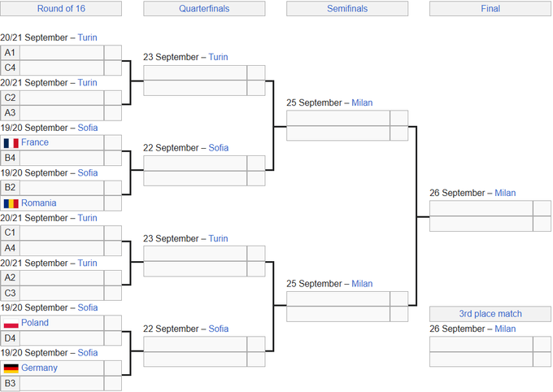Click the A1 seed cell
553x392 pixels.
pyautogui.click(x=10, y=53)
